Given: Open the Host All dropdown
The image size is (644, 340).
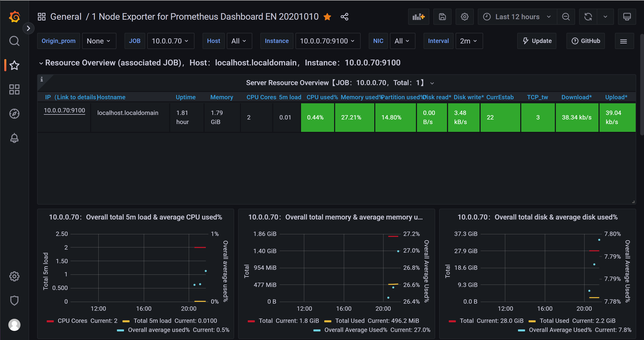Looking at the screenshot, I should click(239, 41).
